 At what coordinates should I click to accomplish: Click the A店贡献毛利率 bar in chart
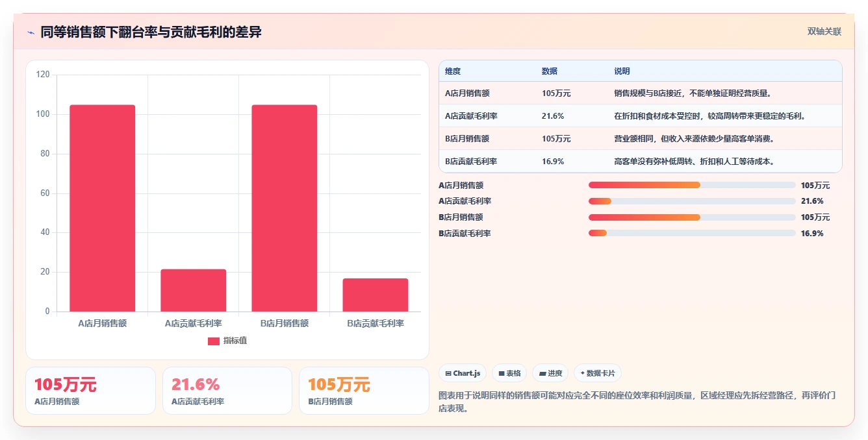pos(194,290)
